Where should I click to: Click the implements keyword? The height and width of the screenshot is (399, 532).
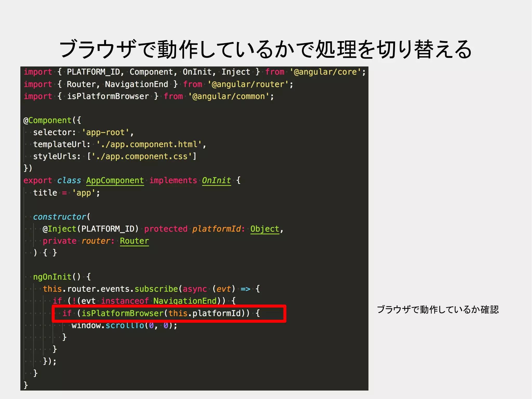[173, 181]
